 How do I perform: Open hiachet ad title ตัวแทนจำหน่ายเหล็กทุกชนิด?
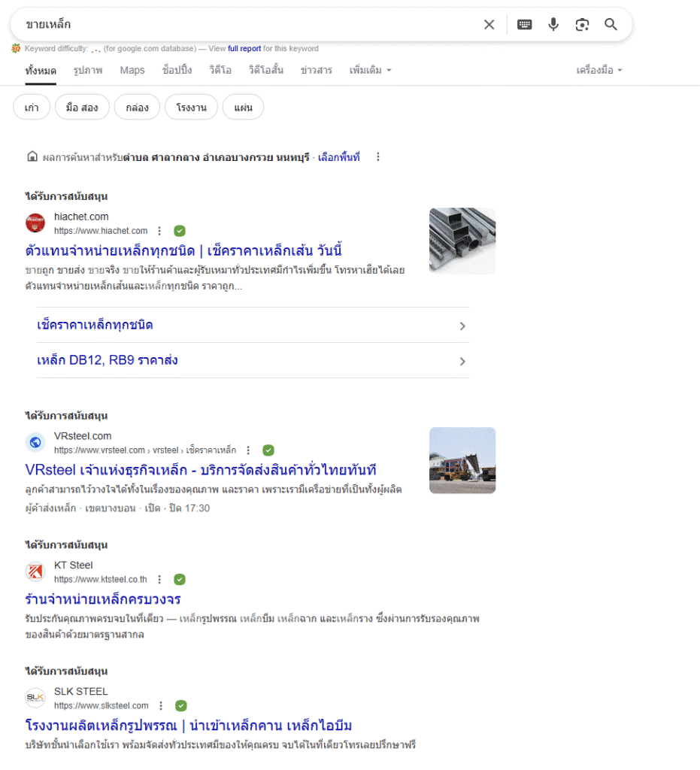click(x=183, y=251)
